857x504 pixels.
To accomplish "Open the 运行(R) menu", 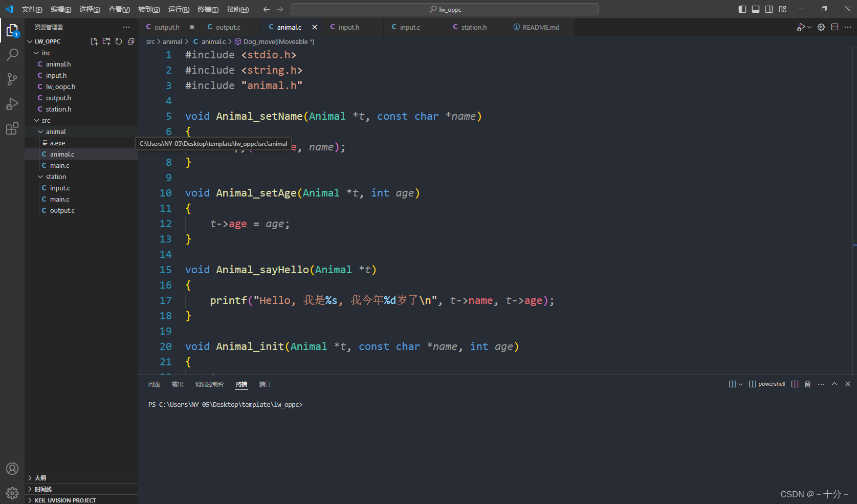I will point(179,9).
